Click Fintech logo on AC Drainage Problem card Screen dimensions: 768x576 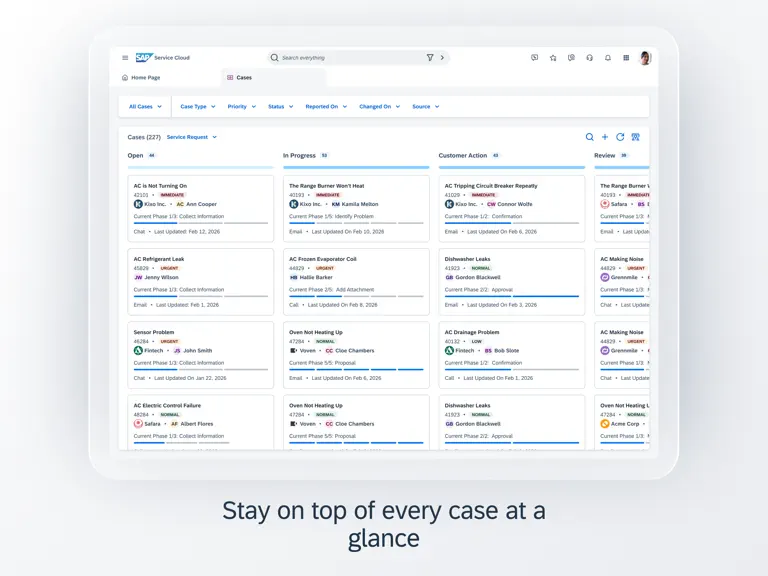pyautogui.click(x=449, y=351)
